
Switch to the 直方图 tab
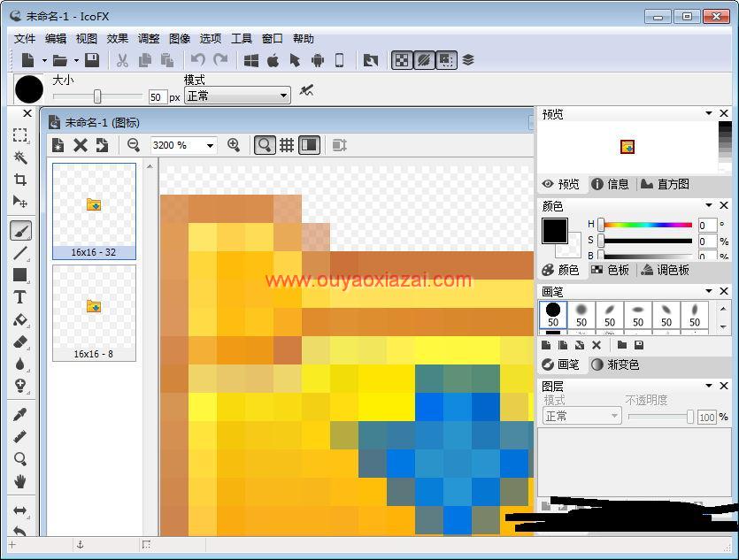pos(666,184)
